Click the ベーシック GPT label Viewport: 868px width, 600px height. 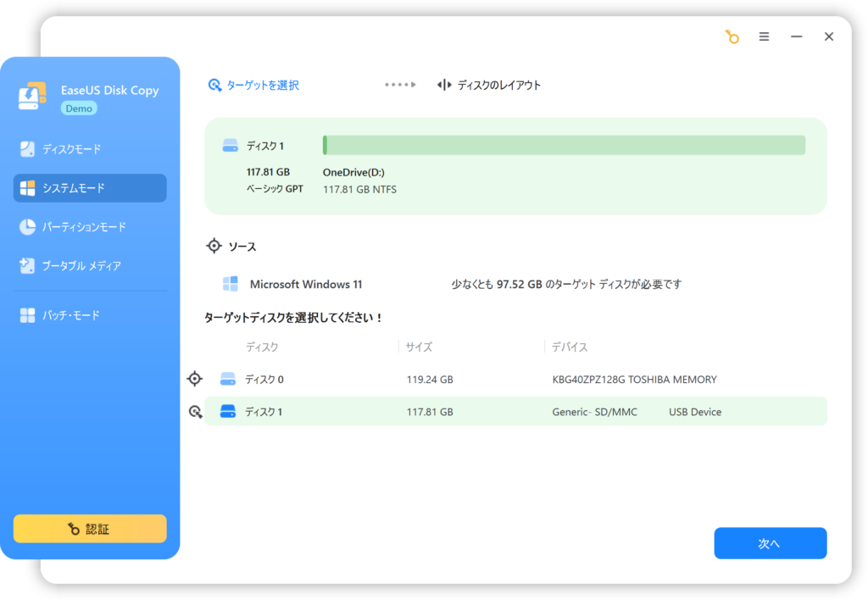pos(275,189)
